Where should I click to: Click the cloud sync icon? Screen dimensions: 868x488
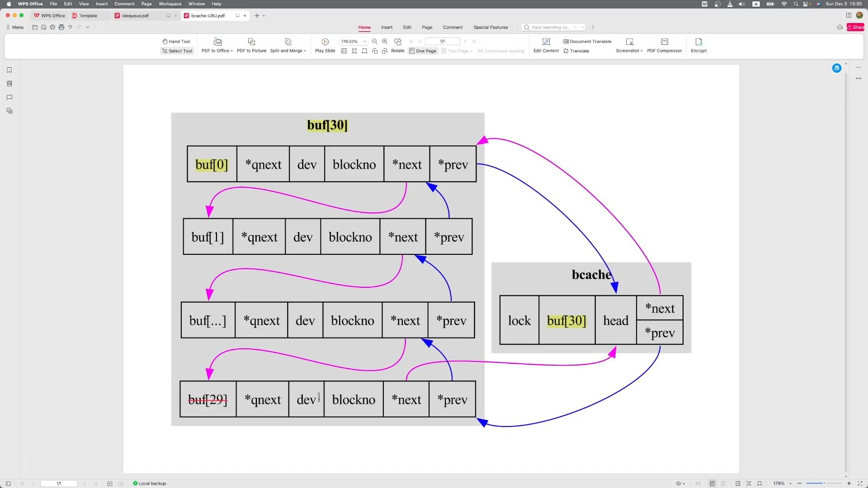click(x=840, y=28)
